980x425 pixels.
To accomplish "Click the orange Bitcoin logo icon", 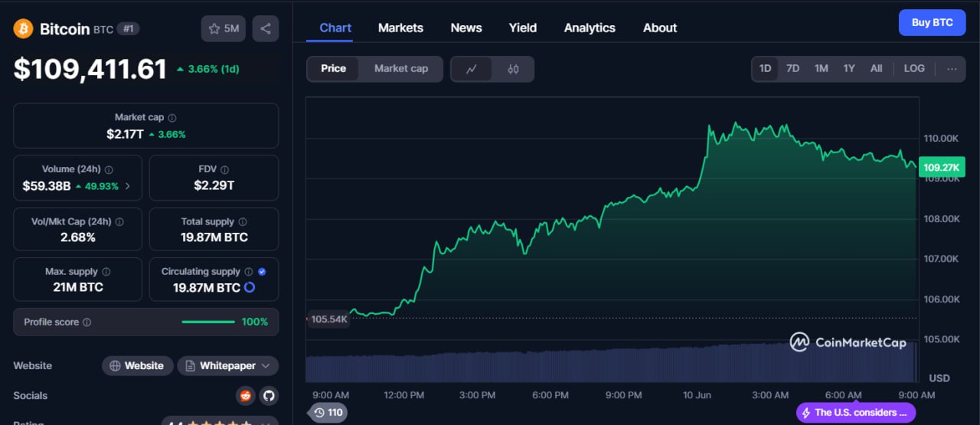I will coord(24,28).
